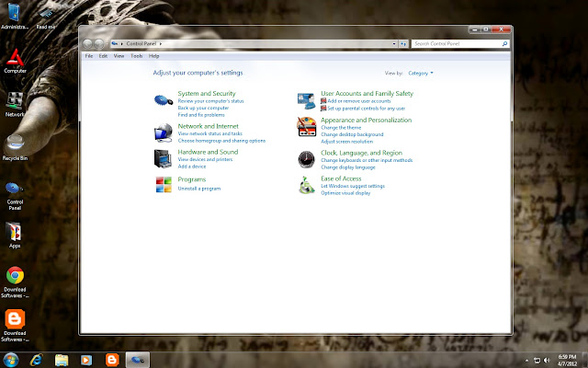Open Windows Media Player on taskbar
The height and width of the screenshot is (368, 588).
tap(86, 360)
